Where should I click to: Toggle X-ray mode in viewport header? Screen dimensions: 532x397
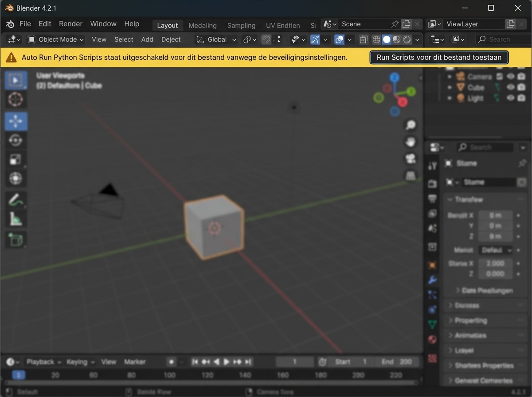pyautogui.click(x=364, y=39)
